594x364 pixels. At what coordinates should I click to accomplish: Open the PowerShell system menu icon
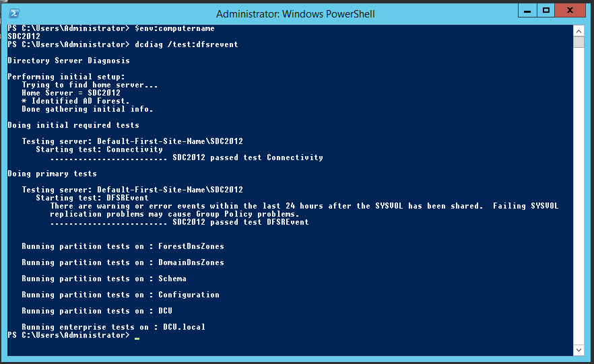point(13,13)
